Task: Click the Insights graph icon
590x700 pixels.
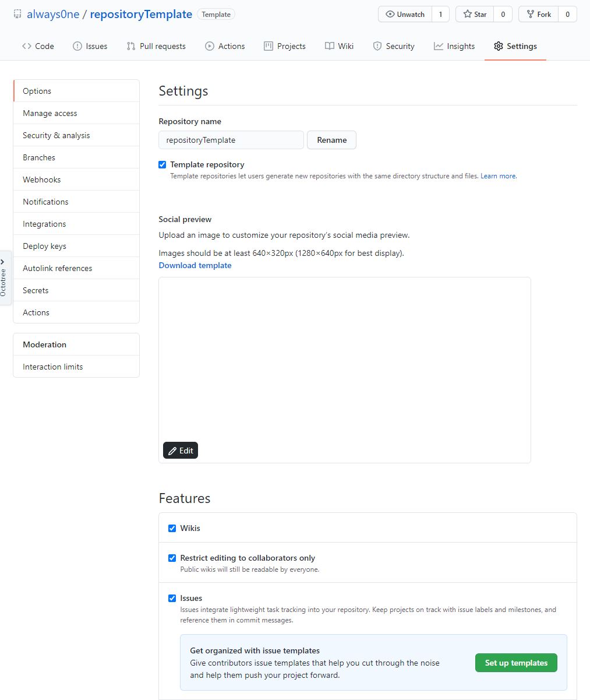Action: (439, 46)
